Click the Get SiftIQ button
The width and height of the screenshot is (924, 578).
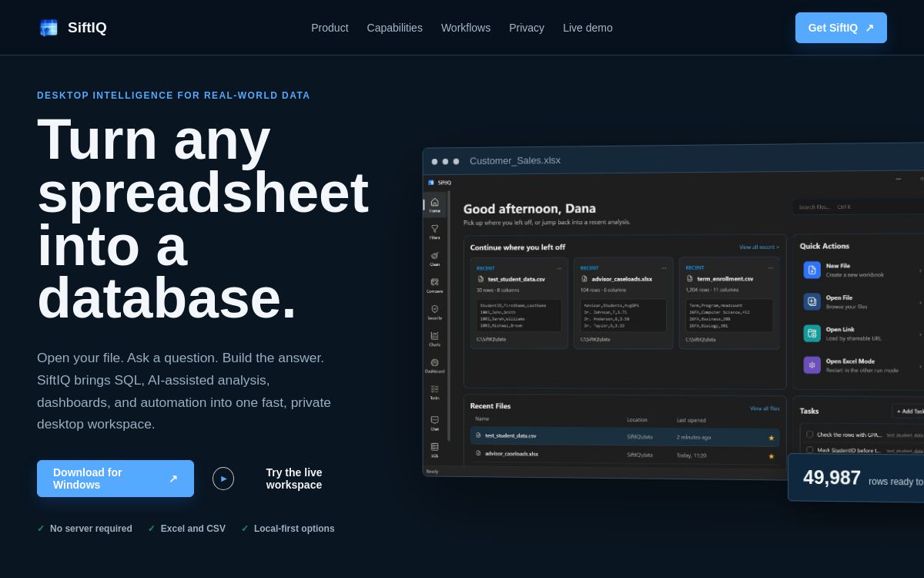click(841, 28)
